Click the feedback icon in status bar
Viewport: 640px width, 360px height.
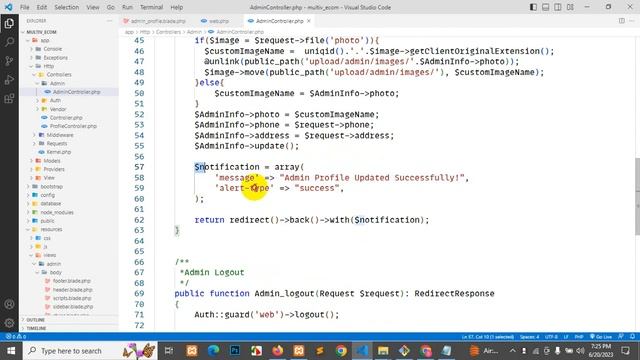tap(621, 337)
